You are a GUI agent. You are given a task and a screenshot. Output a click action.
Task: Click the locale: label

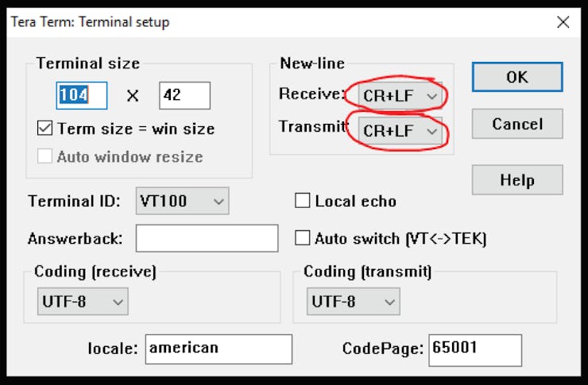(x=113, y=348)
